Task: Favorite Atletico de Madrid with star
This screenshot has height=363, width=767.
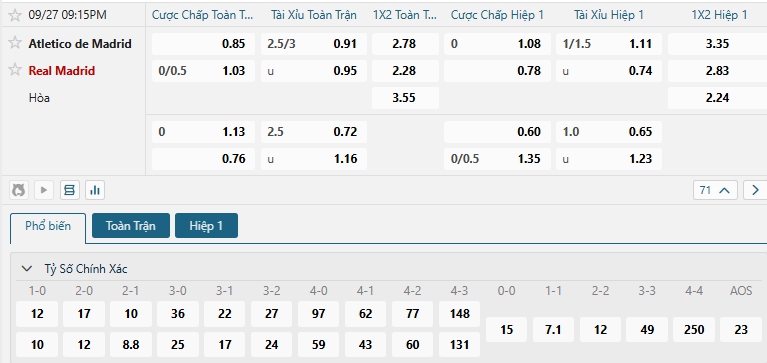Action: 15,43
